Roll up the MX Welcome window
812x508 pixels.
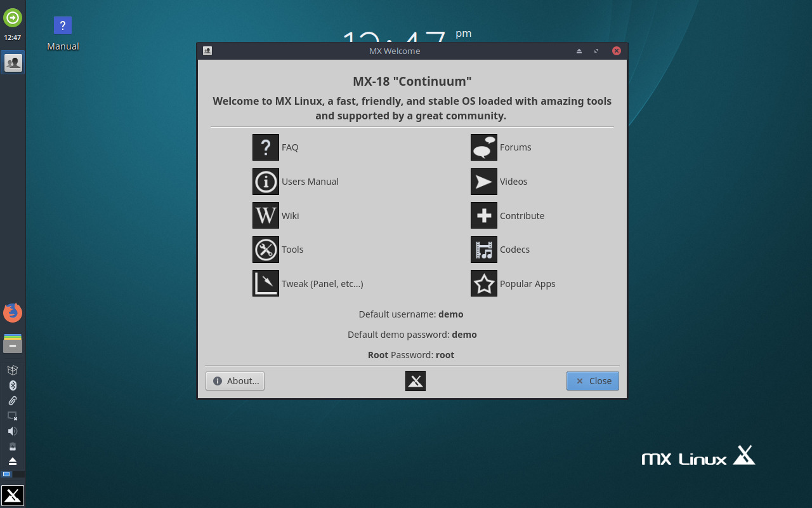(x=579, y=51)
